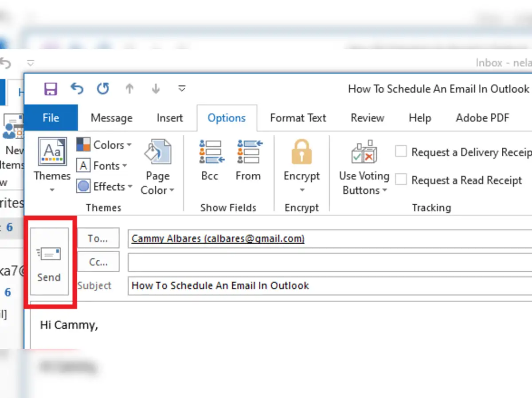
Task: Enable Request a Delivery Receipt checkbox
Action: pyautogui.click(x=401, y=152)
